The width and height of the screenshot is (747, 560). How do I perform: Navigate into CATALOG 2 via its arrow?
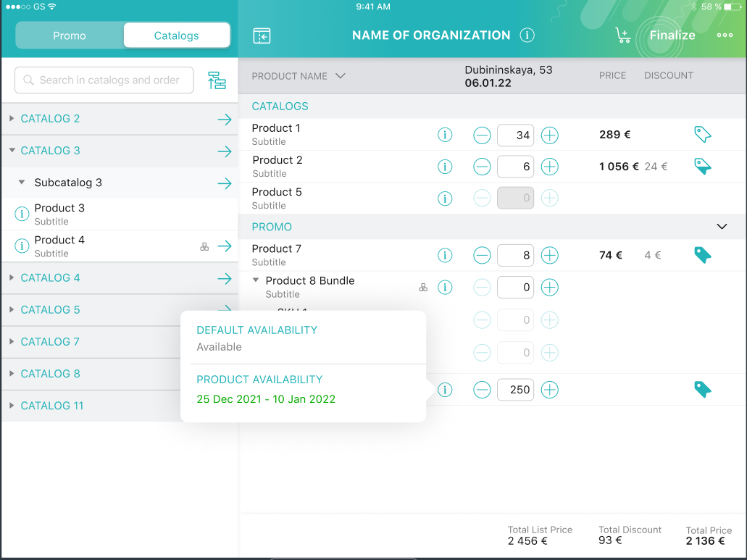click(225, 119)
